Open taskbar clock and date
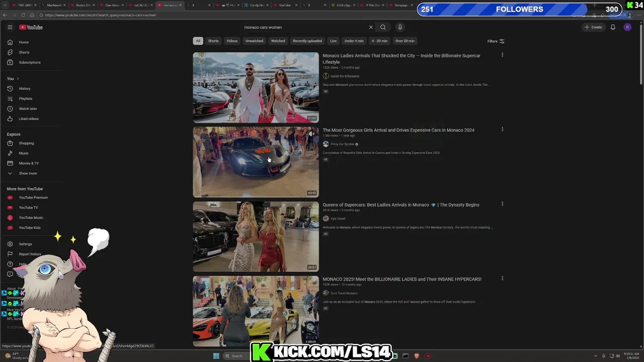Image resolution: width=644 pixels, height=362 pixels. click(x=631, y=355)
